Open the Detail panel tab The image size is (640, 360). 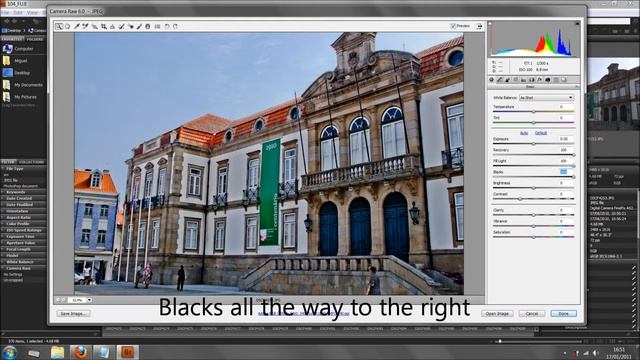508,80
